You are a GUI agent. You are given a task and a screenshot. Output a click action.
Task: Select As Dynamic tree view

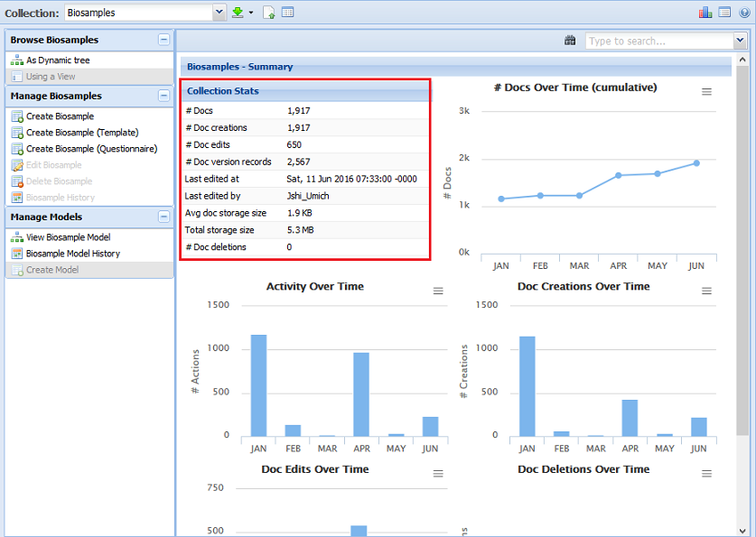pyautogui.click(x=58, y=60)
